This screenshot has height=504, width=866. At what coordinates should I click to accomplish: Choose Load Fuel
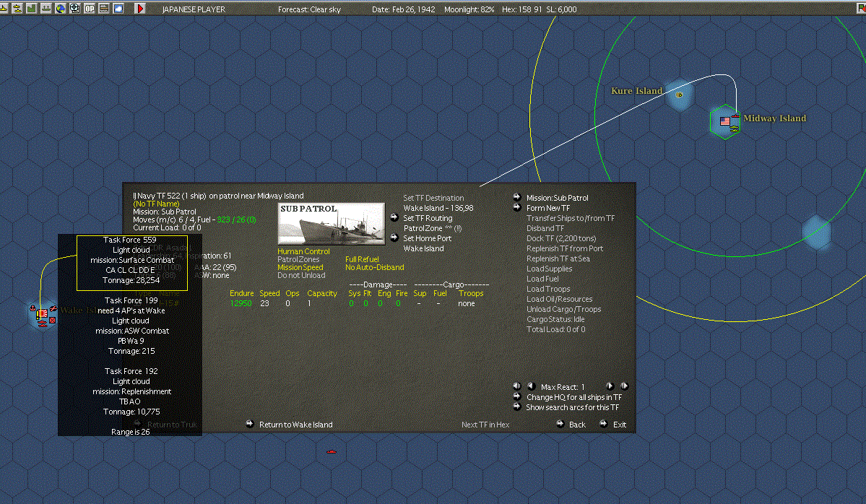tap(542, 279)
